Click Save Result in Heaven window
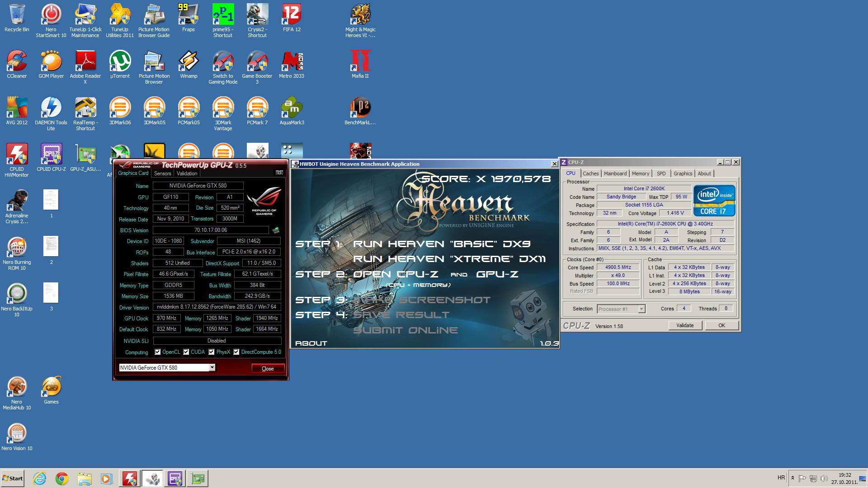 [401, 315]
